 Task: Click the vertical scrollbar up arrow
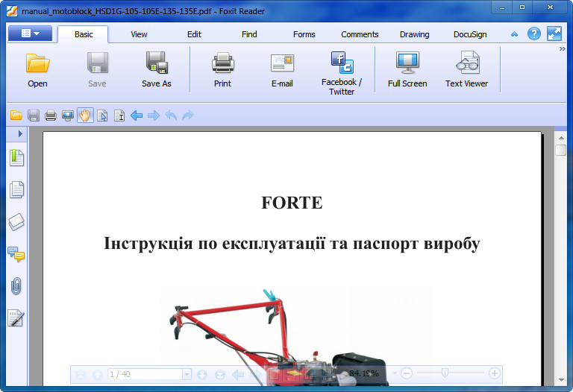tap(561, 138)
